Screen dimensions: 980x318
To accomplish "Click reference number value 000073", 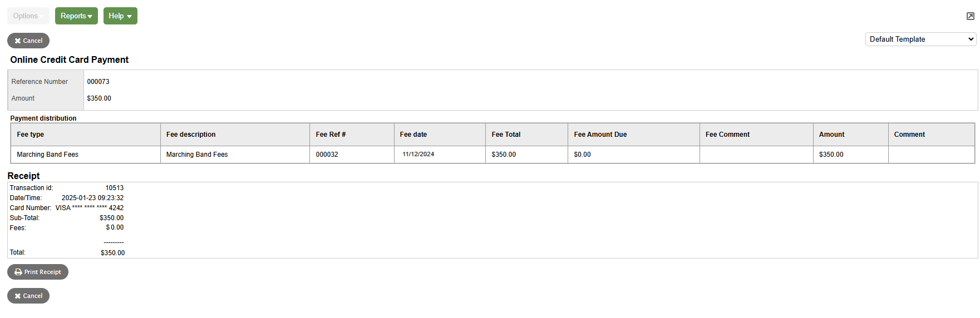I will click(99, 82).
